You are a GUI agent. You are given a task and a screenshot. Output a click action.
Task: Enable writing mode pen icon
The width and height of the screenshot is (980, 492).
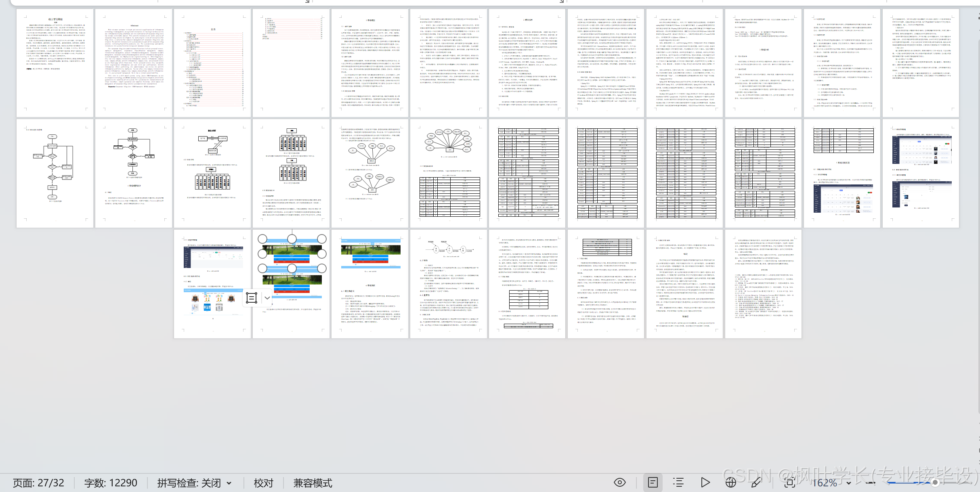(x=756, y=483)
